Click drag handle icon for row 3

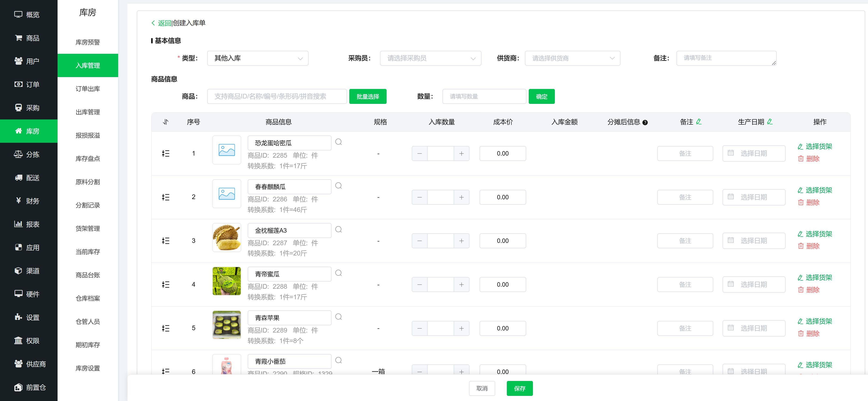click(165, 241)
